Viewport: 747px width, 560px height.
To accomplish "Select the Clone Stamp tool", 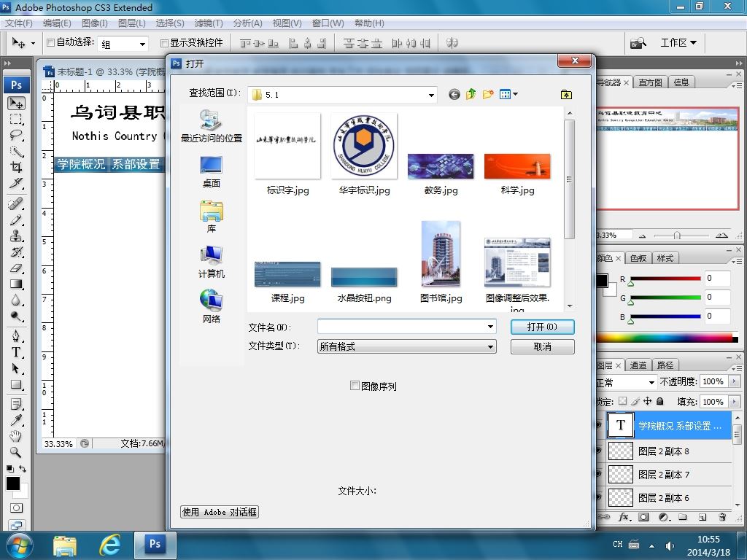I will [x=16, y=236].
